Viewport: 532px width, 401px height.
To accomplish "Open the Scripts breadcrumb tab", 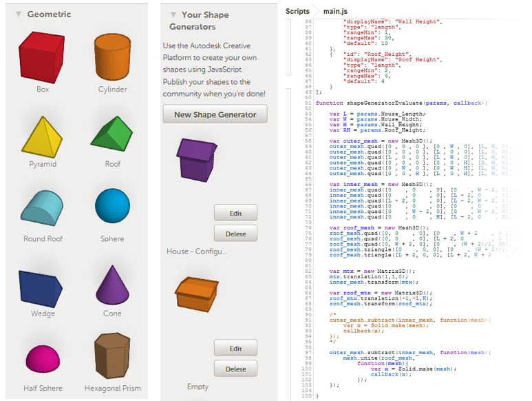I will [x=297, y=11].
